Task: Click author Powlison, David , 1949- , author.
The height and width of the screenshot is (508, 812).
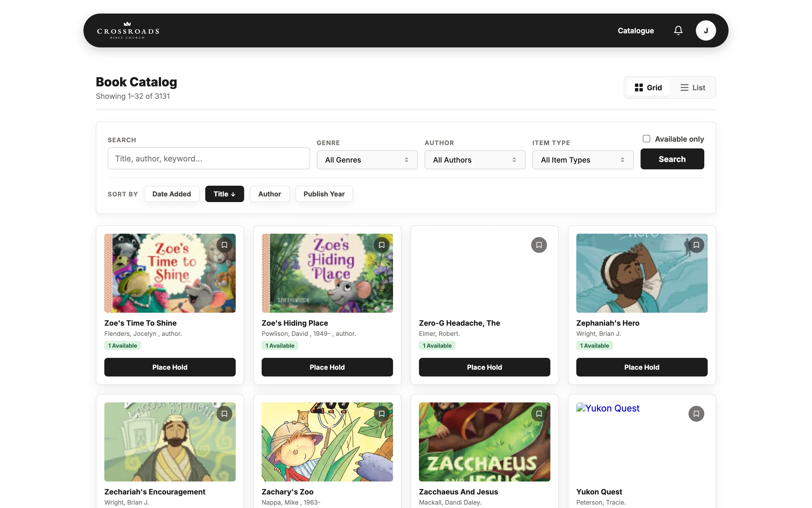Action: click(309, 334)
